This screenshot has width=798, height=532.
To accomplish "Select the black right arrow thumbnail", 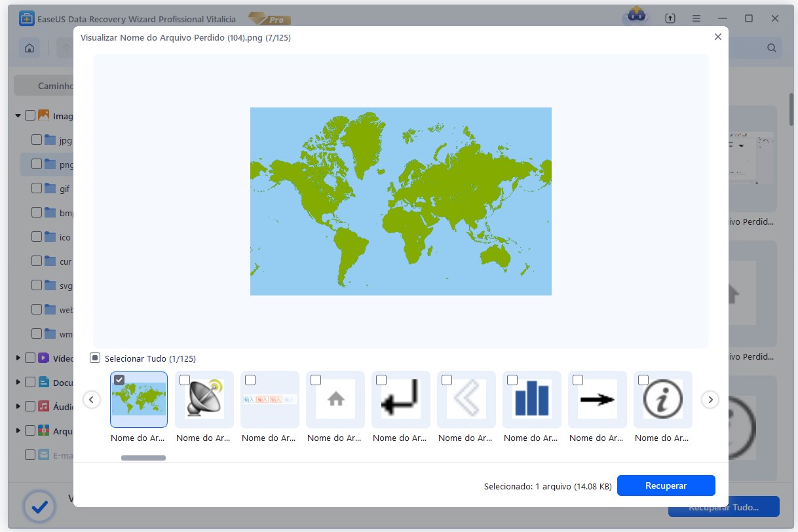I will [x=598, y=399].
